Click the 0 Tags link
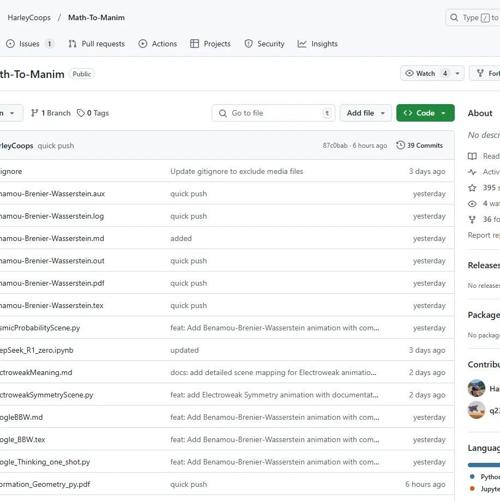This screenshot has height=501, width=500. pyautogui.click(x=93, y=113)
